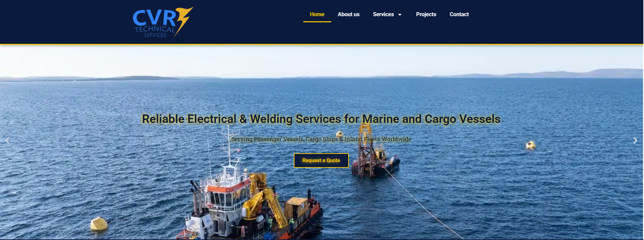Expand the Services dropdown caret

click(400, 15)
